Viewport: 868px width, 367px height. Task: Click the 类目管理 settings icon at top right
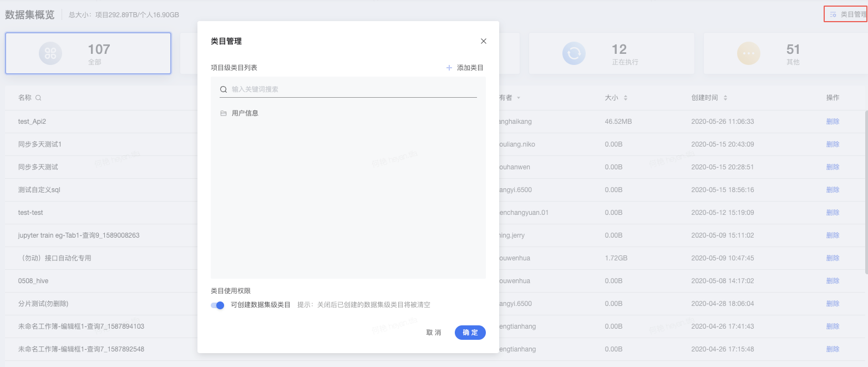click(x=833, y=14)
